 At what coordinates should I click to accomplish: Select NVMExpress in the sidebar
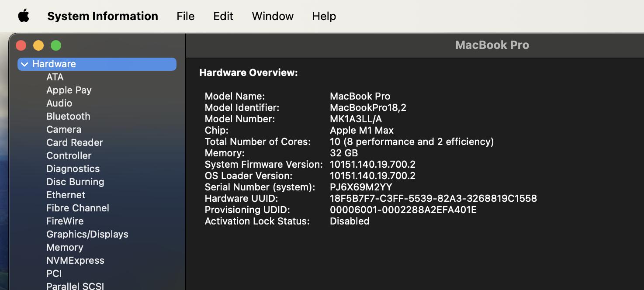[76, 260]
